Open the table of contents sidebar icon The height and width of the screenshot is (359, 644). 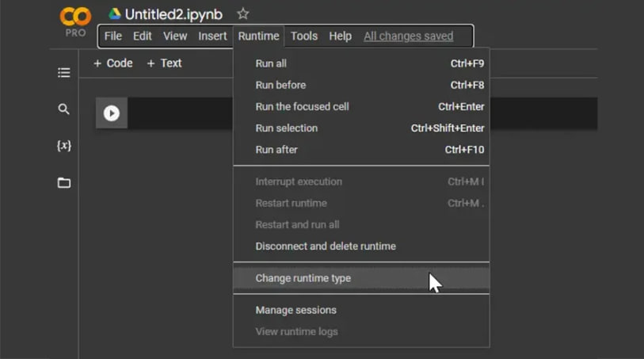pos(63,73)
